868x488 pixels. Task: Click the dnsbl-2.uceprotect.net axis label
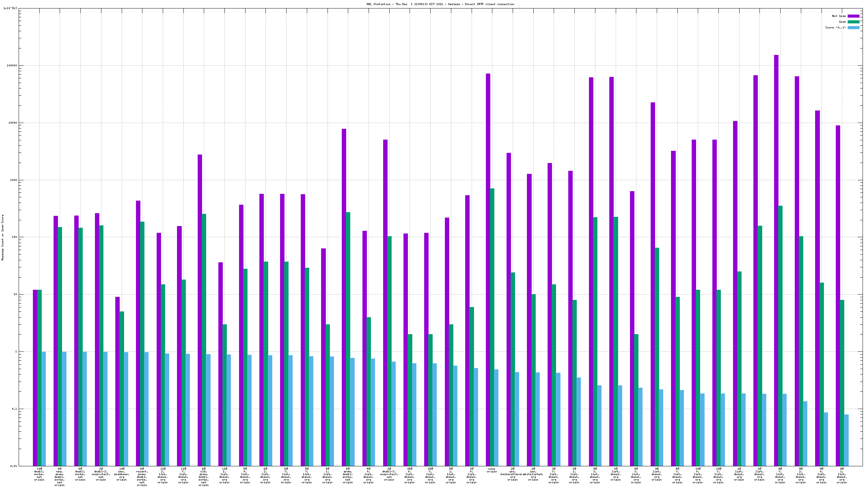pos(101,474)
